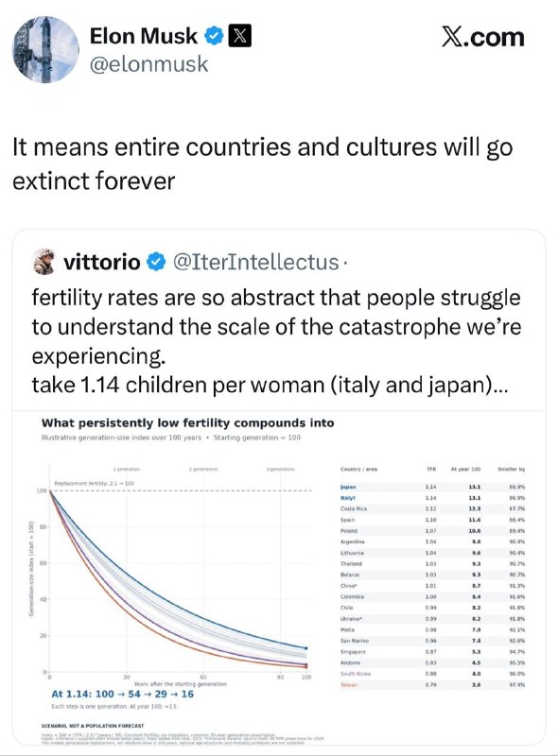The height and width of the screenshot is (756, 558).
Task: Select the South Korea row in the table
Action: tap(432, 674)
